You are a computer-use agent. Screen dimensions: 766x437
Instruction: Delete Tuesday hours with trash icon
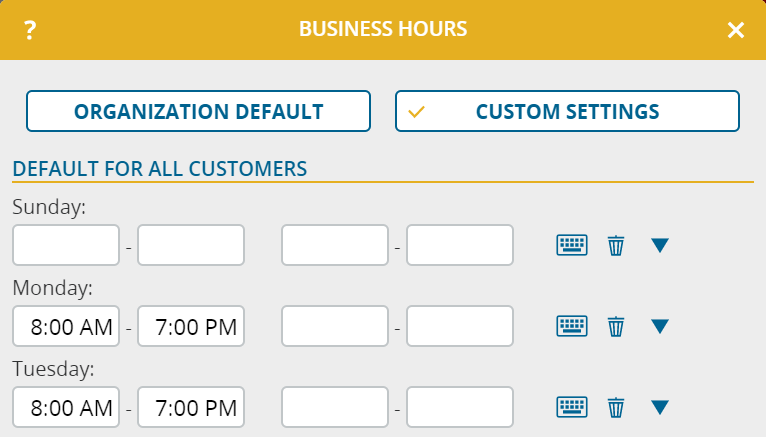point(616,407)
